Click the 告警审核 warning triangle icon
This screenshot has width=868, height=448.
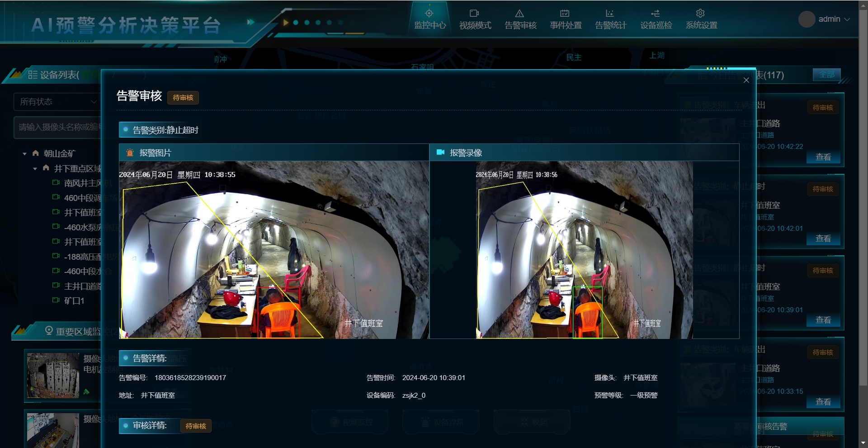(x=519, y=13)
